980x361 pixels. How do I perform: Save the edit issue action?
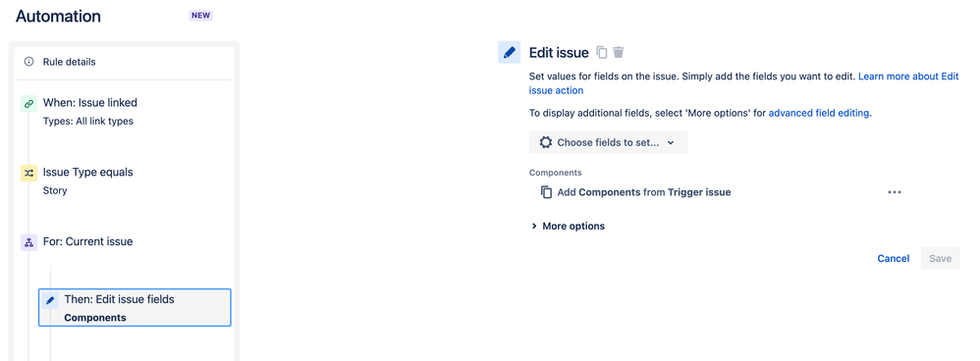point(940,259)
